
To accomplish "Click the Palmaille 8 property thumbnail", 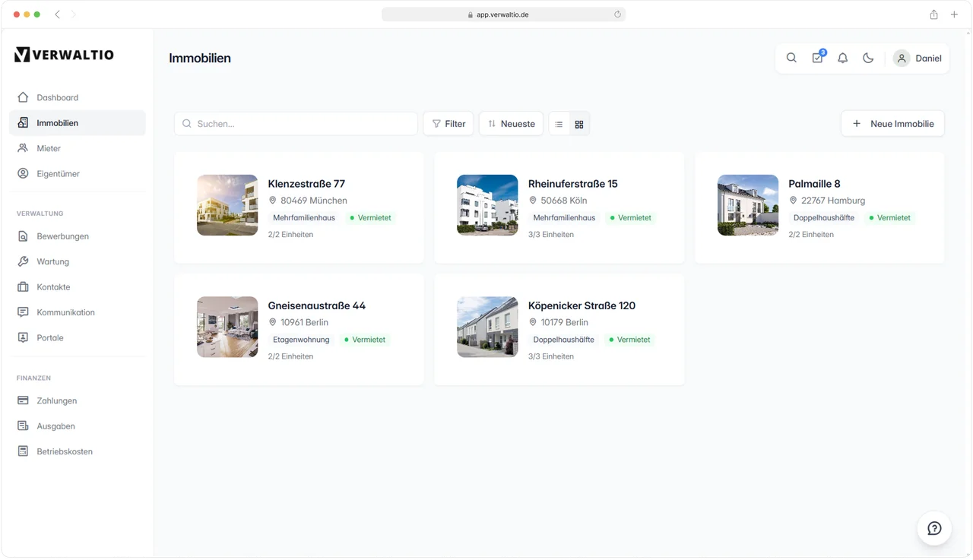I will tap(747, 205).
